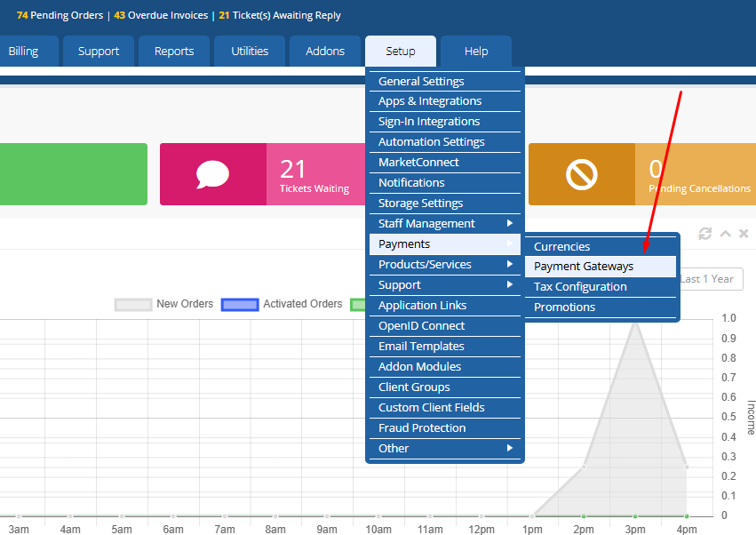The image size is (756, 535).
Task: Expand the Other submenu
Action: tap(444, 449)
